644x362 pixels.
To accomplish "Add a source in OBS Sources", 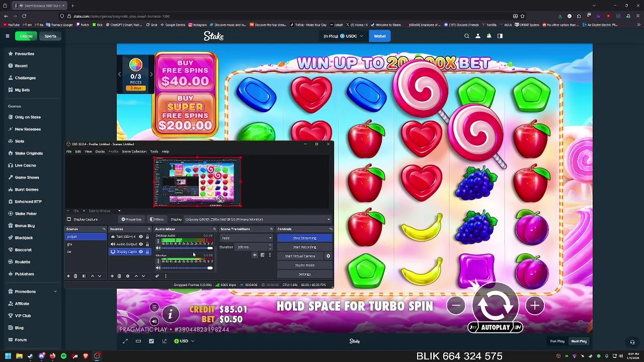I will pyautogui.click(x=112, y=276).
